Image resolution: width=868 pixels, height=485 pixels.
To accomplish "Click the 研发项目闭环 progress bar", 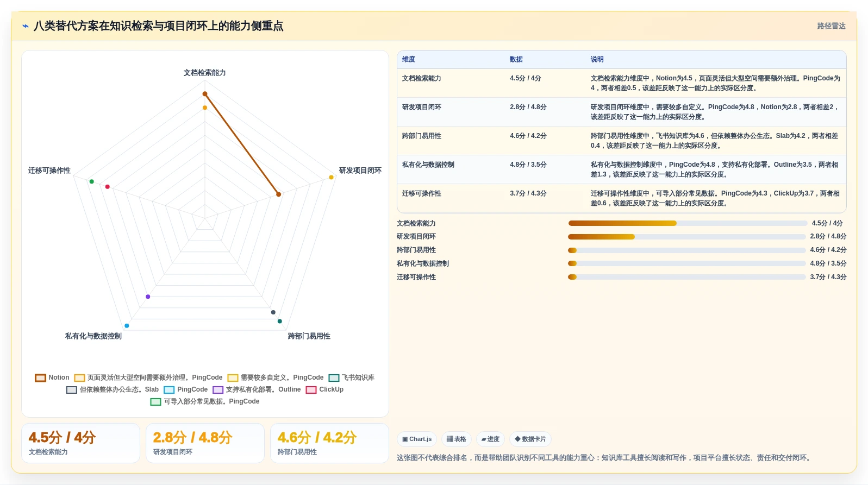I will click(687, 237).
